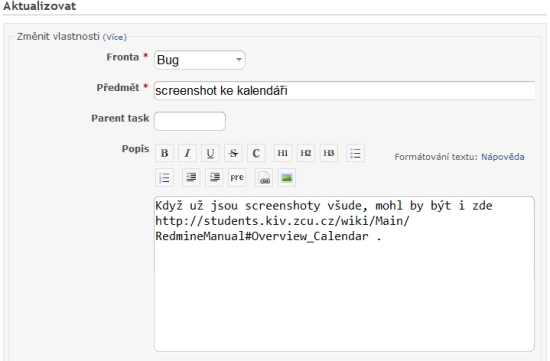
Task: Apply bold formatting with B button
Action: (164, 153)
